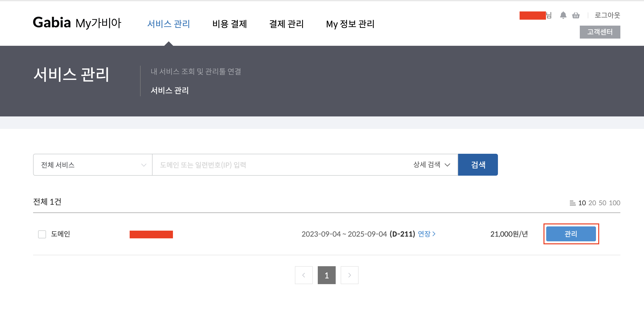Image resolution: width=644 pixels, height=311 pixels.
Task: Go to next page with the right arrow
Action: pos(350,275)
